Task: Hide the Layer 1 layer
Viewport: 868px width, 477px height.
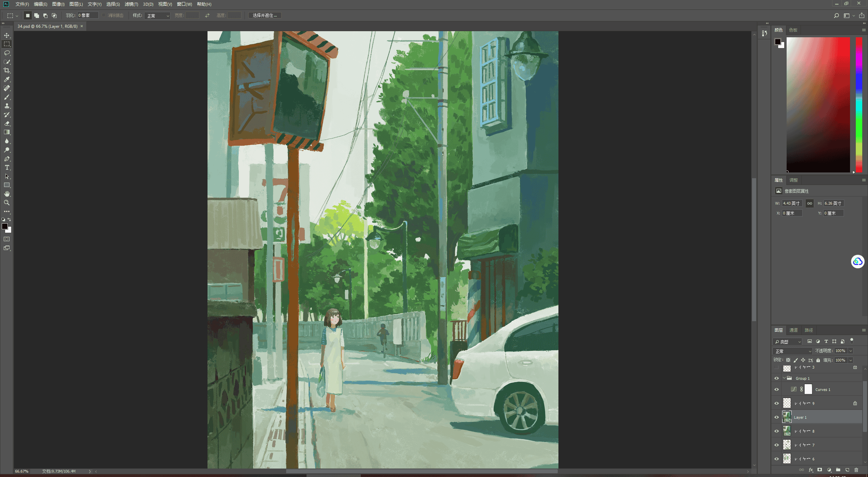Action: 776,417
